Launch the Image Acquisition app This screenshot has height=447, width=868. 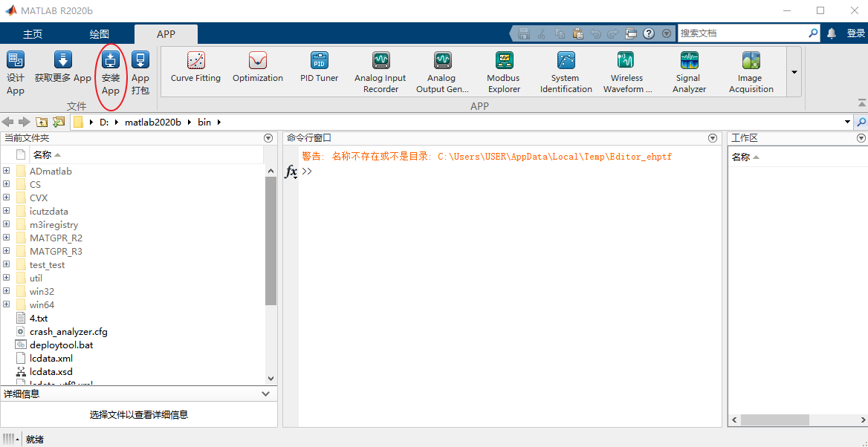click(x=751, y=73)
